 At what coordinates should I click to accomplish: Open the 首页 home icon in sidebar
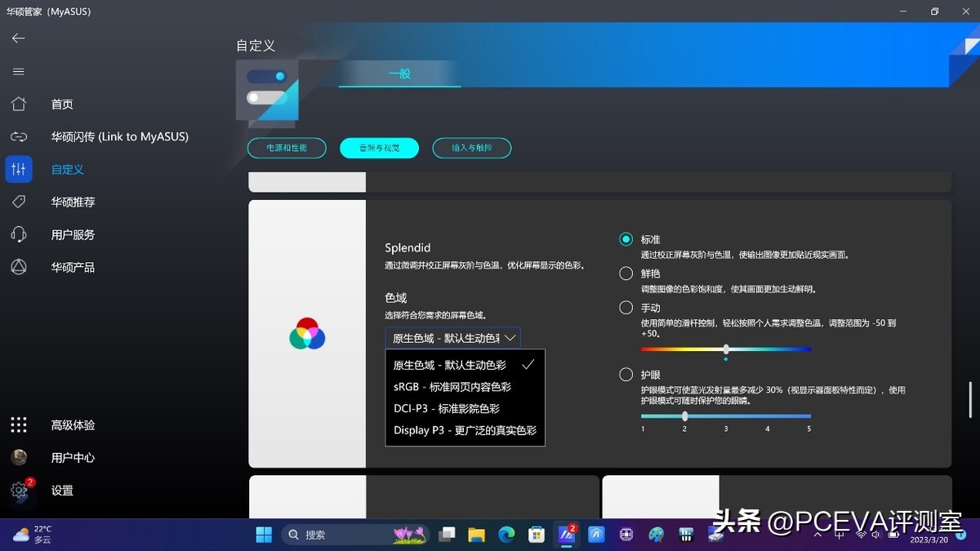[x=19, y=104]
